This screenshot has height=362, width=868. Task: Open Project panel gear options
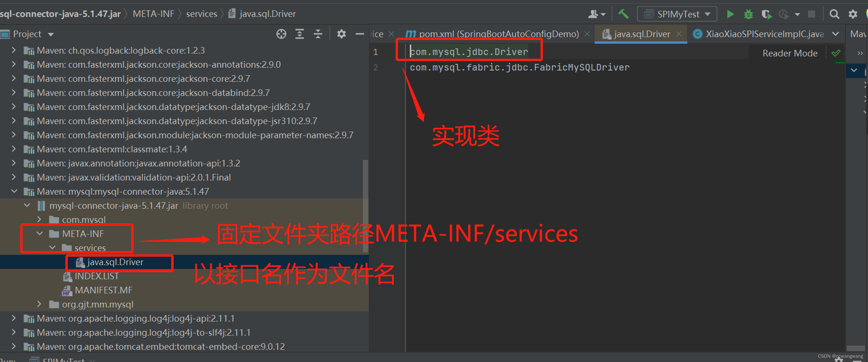click(341, 34)
